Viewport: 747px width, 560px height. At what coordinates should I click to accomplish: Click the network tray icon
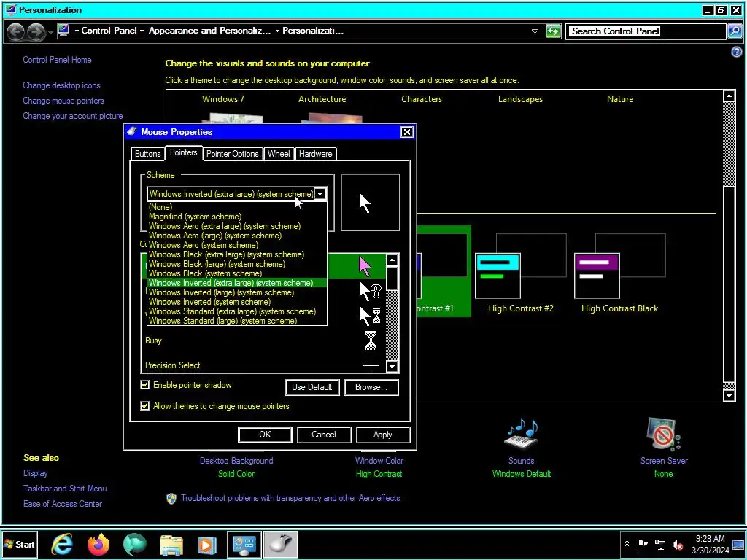(659, 545)
